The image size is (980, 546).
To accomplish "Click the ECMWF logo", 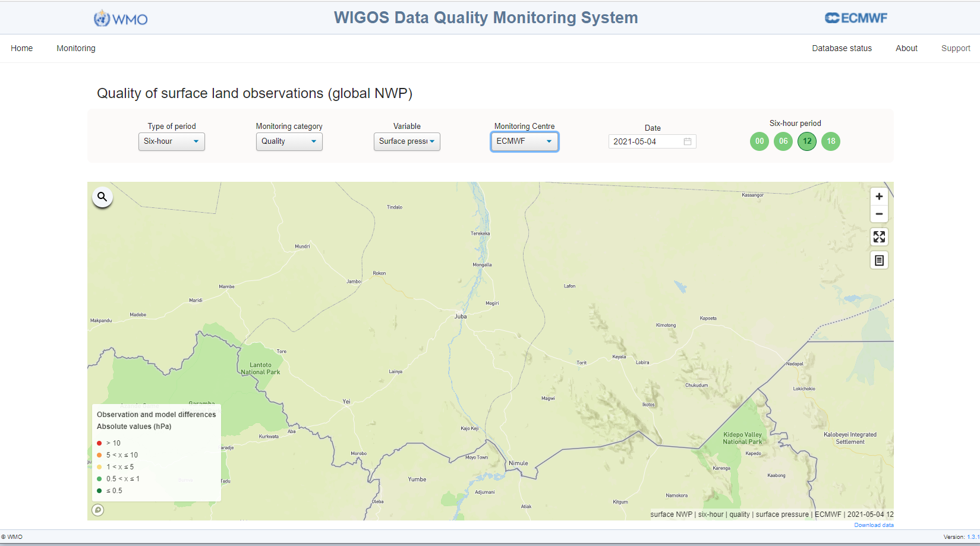I will (x=856, y=18).
